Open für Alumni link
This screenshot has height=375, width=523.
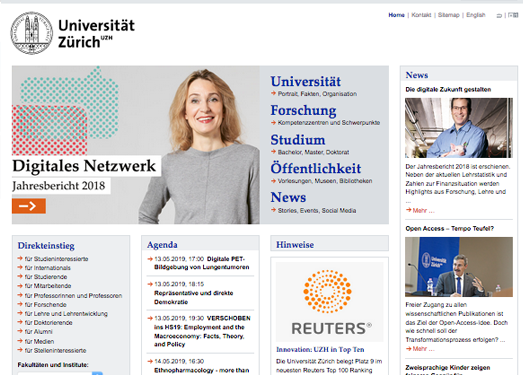38,332
